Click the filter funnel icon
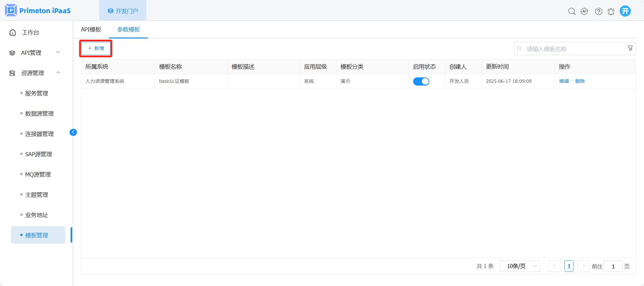Image resolution: width=644 pixels, height=286 pixels. click(630, 48)
